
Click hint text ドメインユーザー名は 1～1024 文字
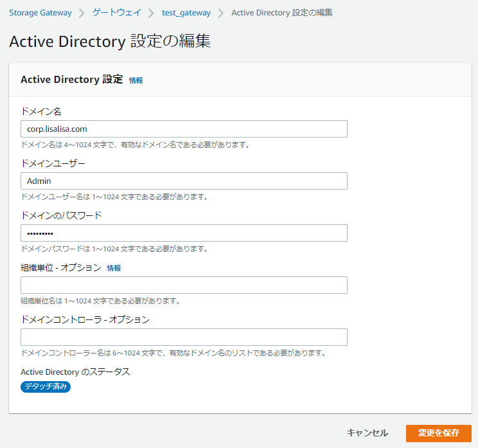pyautogui.click(x=114, y=197)
